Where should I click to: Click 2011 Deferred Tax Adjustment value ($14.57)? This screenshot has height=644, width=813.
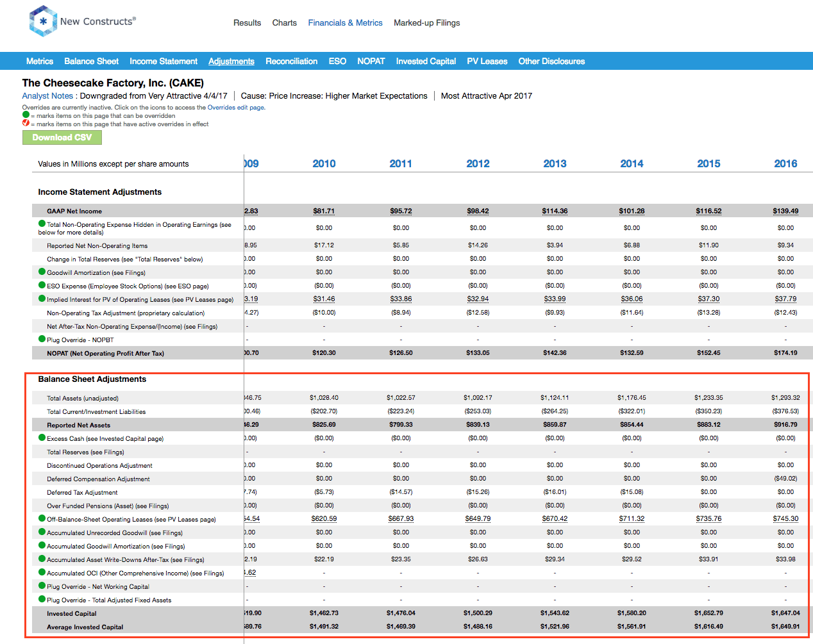tap(401, 491)
